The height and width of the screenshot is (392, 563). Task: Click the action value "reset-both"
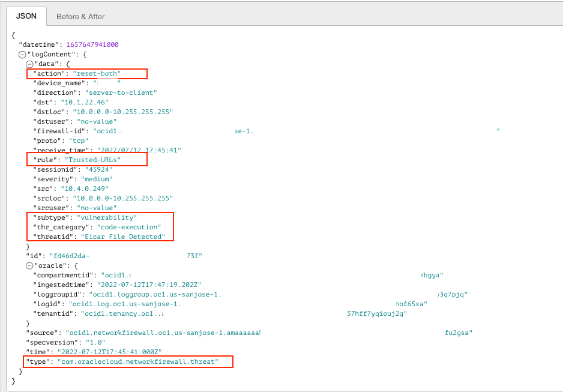pos(97,74)
